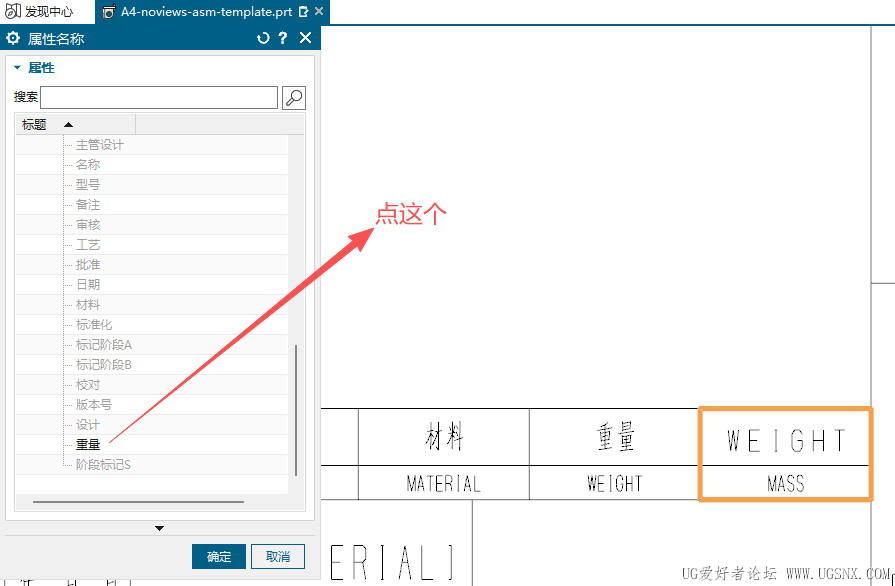This screenshot has width=895, height=586.
Task: Click horizontal scrollbar under attribute list
Action: [138, 502]
